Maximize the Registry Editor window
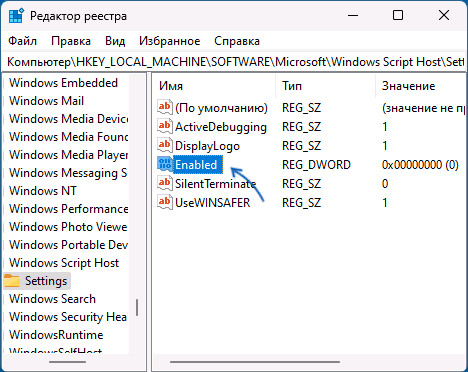Image resolution: width=468 pixels, height=372 pixels. pyautogui.click(x=398, y=15)
